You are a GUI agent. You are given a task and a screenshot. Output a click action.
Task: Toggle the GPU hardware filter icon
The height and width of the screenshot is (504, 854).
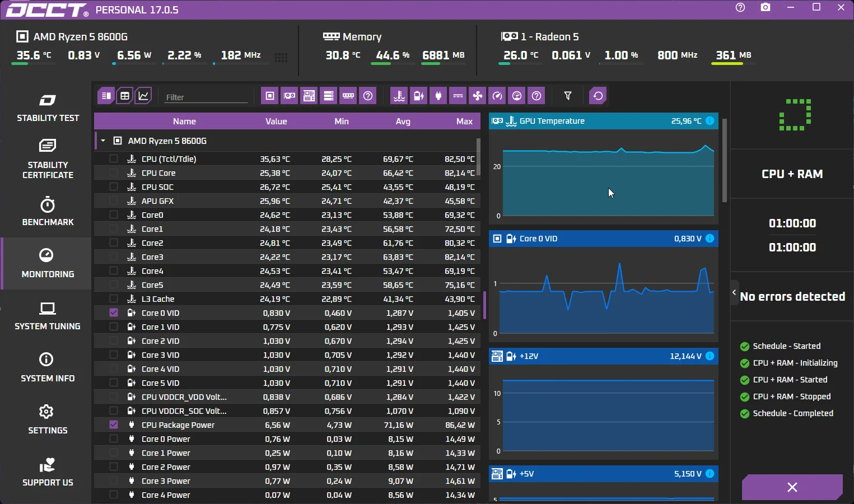click(x=290, y=96)
